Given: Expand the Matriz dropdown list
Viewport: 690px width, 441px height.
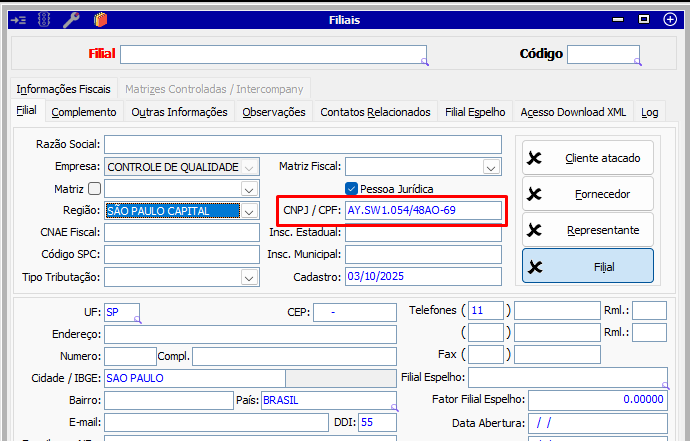Looking at the screenshot, I should click(x=249, y=189).
